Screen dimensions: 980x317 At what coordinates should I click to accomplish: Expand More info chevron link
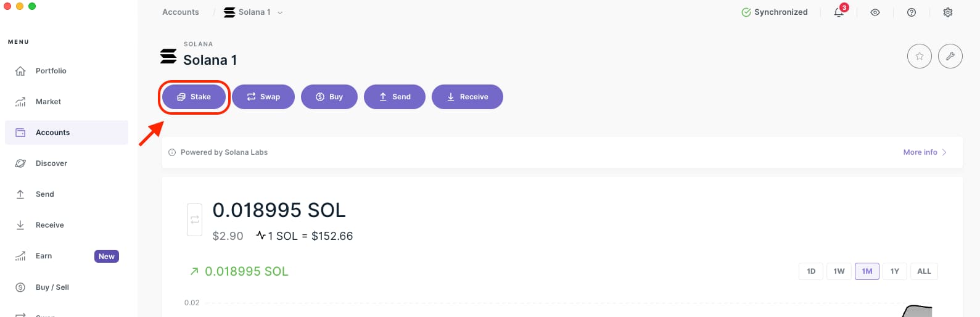tap(924, 152)
